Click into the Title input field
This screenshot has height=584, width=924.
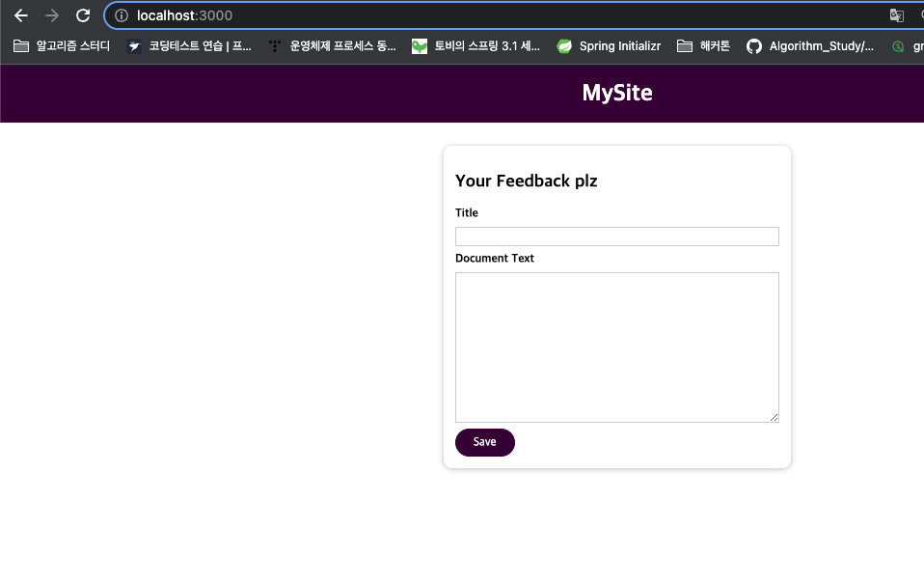coord(617,236)
